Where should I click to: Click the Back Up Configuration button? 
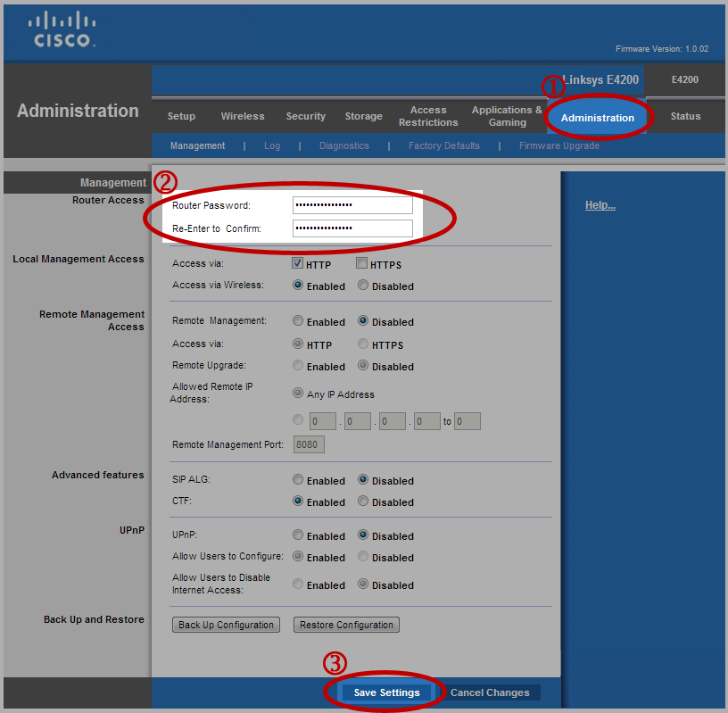[x=226, y=625]
